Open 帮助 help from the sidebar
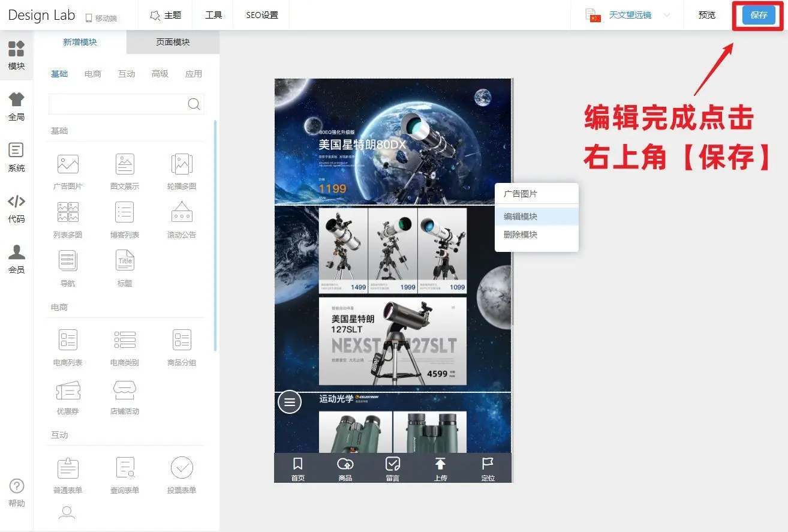Image resolution: width=788 pixels, height=532 pixels. [16, 493]
